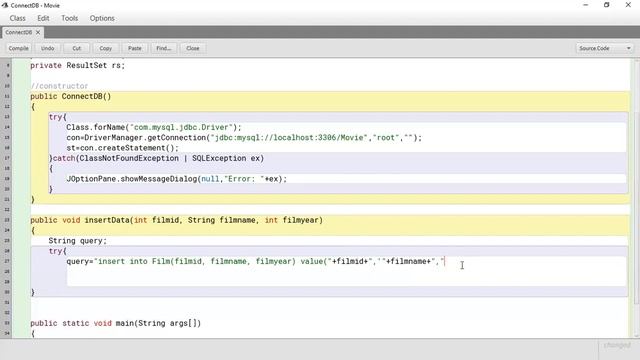Click 'public ConnectDB()' declaration
The width and height of the screenshot is (640, 360).
tap(71, 96)
